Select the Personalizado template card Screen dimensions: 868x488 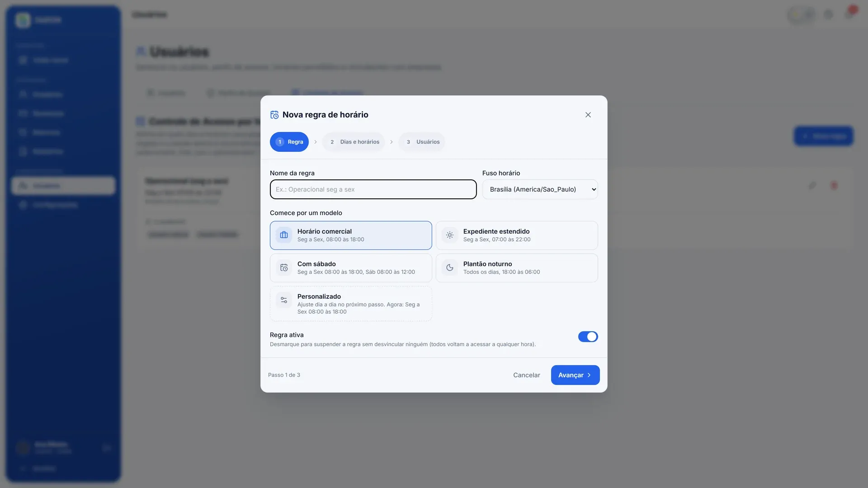pos(351,304)
